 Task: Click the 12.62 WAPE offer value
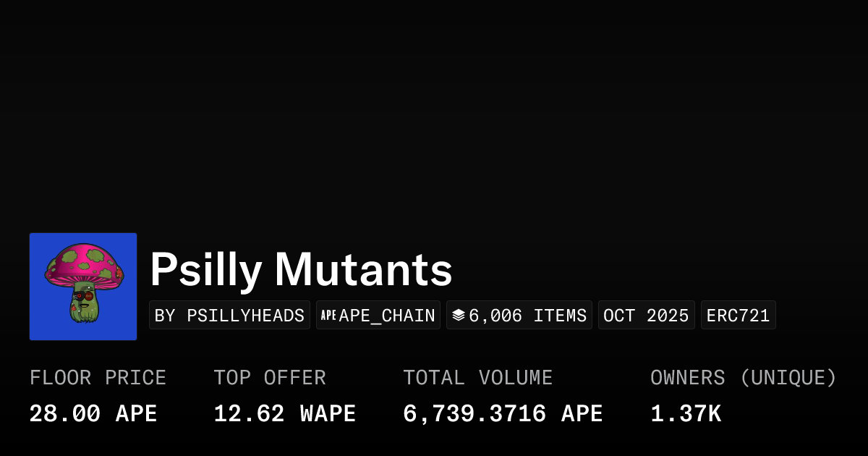pos(284,414)
